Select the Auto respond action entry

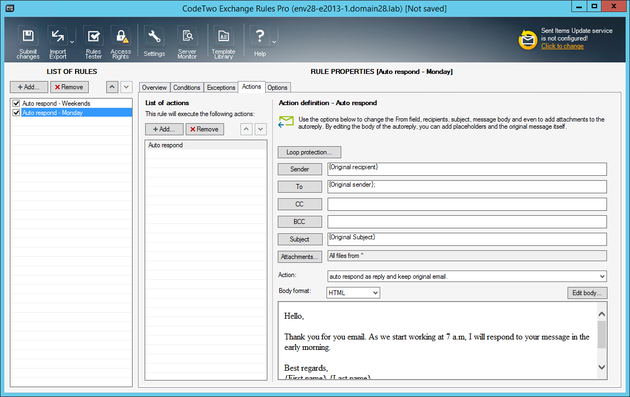(206, 145)
